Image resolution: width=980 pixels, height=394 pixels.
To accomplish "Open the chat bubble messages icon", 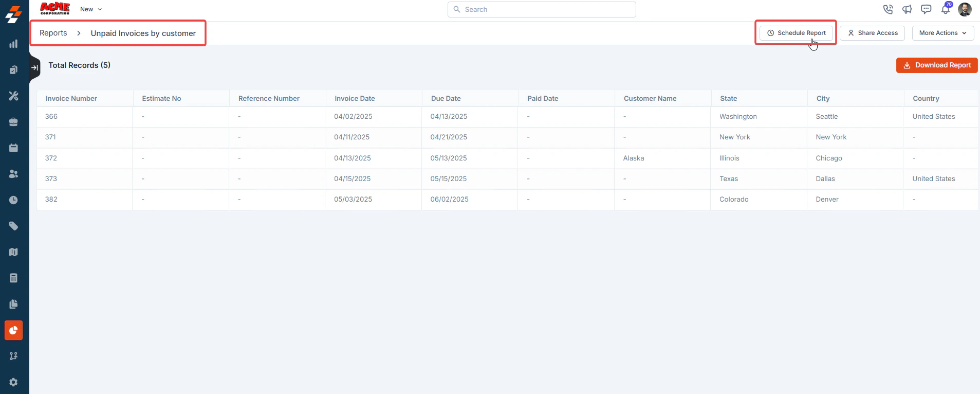I will point(926,9).
